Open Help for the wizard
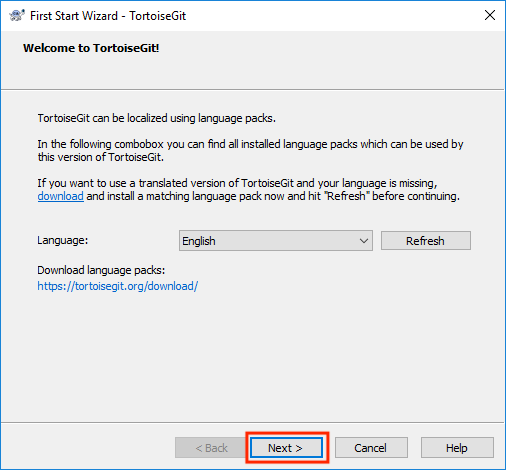Viewport: 506px width, 470px height. [457, 448]
